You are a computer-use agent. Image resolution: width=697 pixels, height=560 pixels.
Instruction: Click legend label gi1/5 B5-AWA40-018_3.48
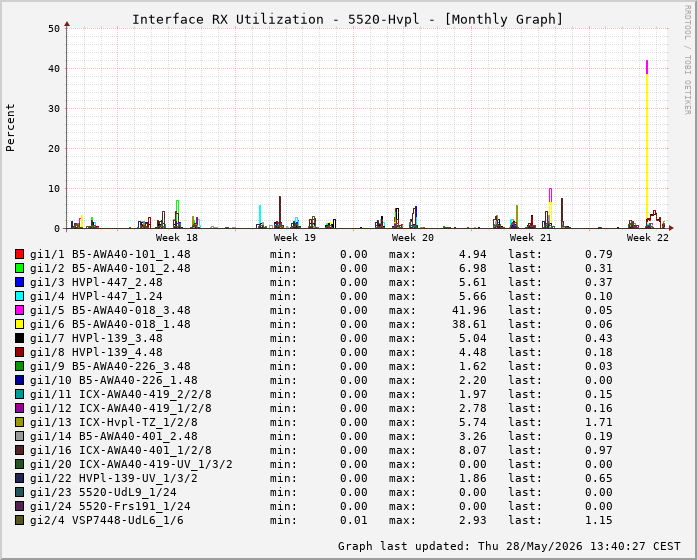point(110,310)
